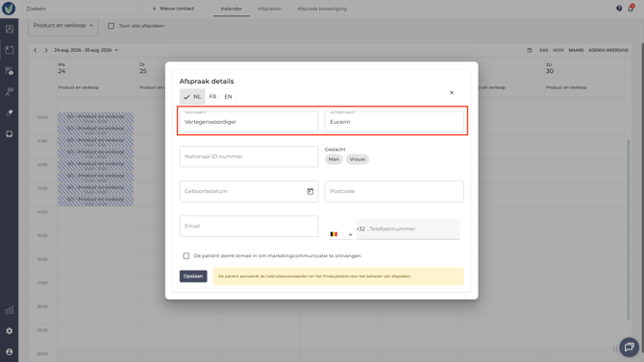Open the country code flag dropdown
644x362 pixels.
[341, 234]
